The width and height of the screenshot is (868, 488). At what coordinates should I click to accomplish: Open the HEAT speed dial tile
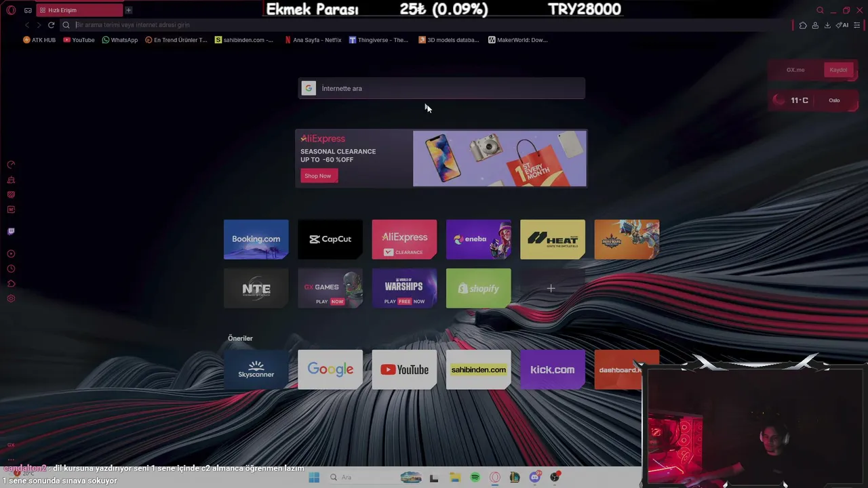click(x=553, y=239)
